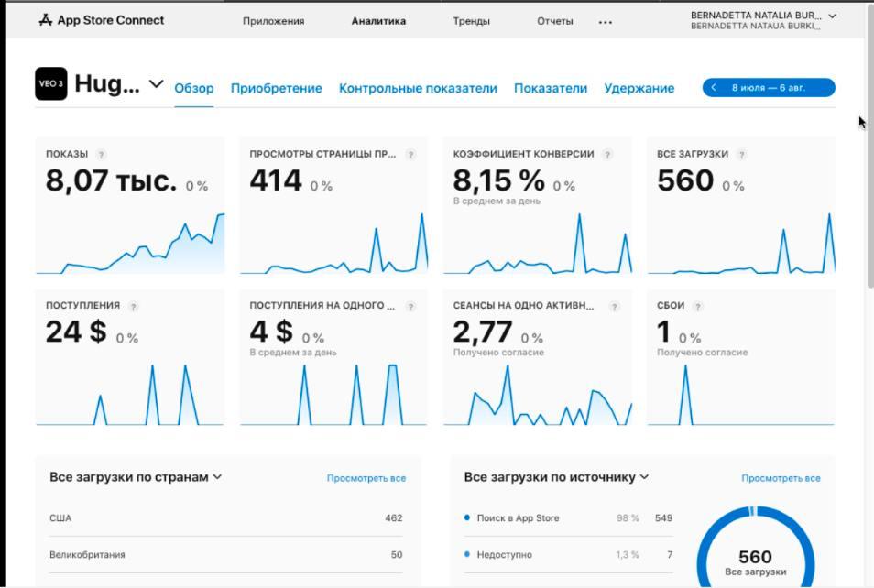Image resolution: width=874 pixels, height=588 pixels.
Task: Open Отчеты in top navigation
Action: click(554, 21)
